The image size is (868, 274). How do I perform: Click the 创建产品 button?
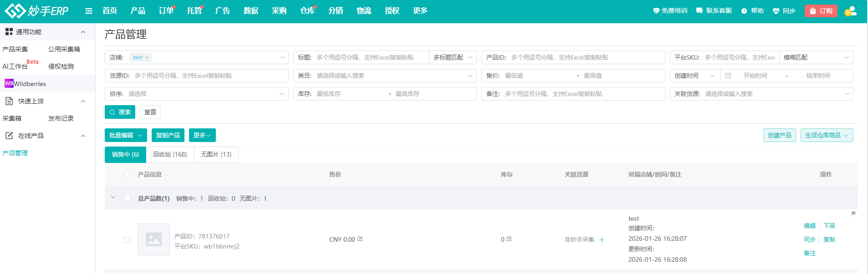tap(779, 135)
